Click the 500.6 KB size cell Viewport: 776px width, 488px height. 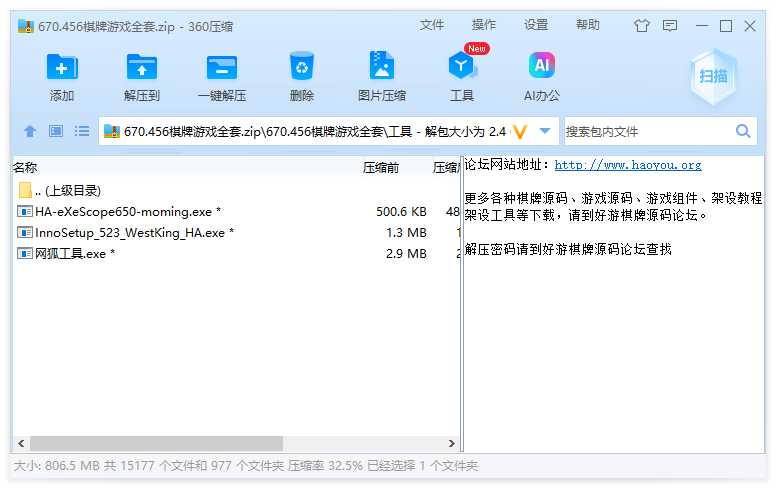(401, 212)
